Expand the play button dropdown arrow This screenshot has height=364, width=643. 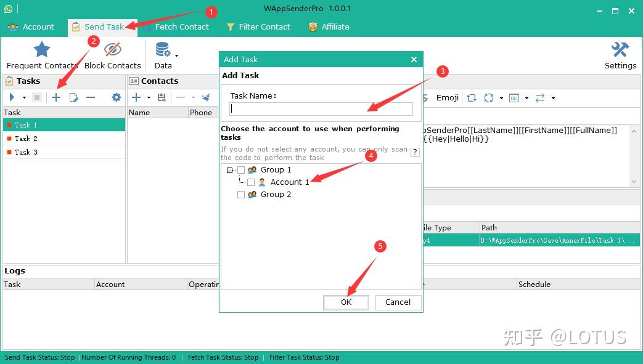point(24,97)
